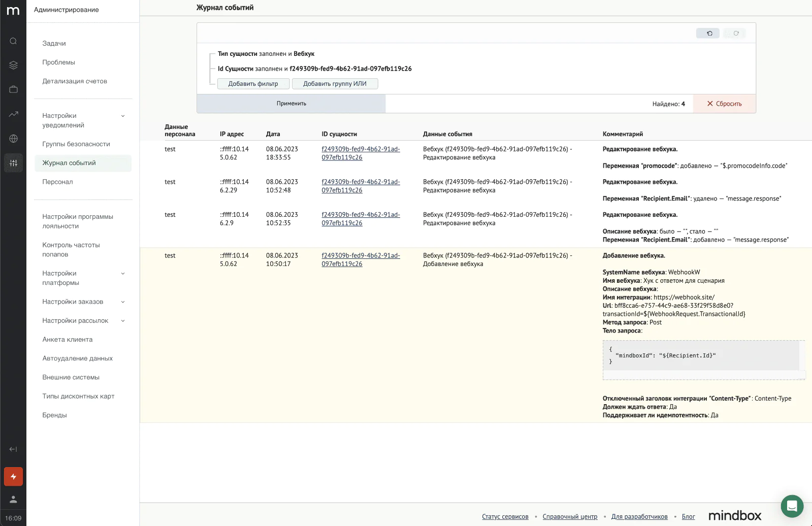This screenshot has height=526, width=812.
Task: Click the Id Сущности filter condition
Action: (x=315, y=69)
